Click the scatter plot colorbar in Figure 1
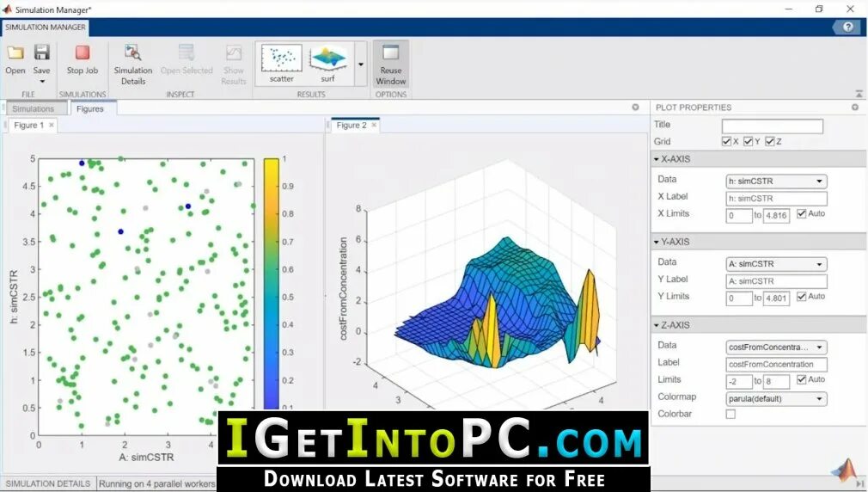 tap(272, 284)
